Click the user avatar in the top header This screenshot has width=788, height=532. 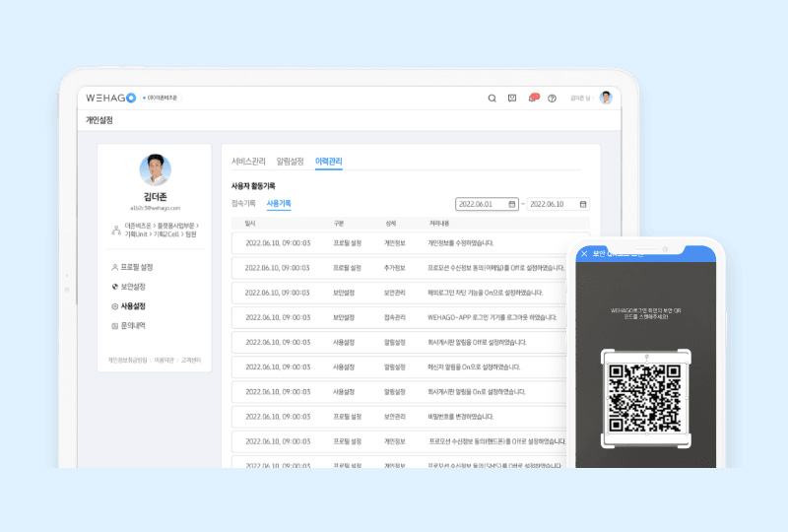606,98
